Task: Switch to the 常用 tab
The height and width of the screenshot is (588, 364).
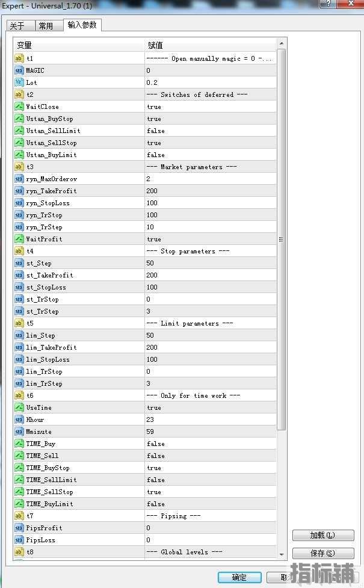Action: pos(46,26)
